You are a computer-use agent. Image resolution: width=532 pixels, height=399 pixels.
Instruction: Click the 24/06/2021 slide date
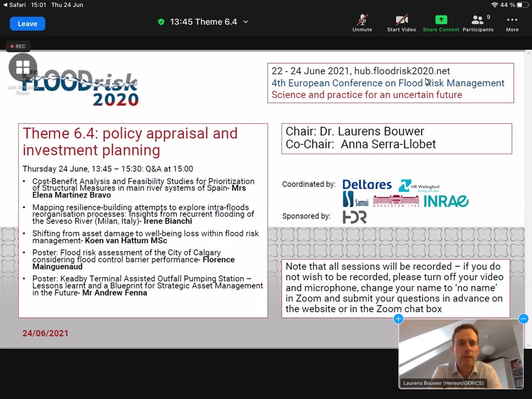[x=46, y=333]
